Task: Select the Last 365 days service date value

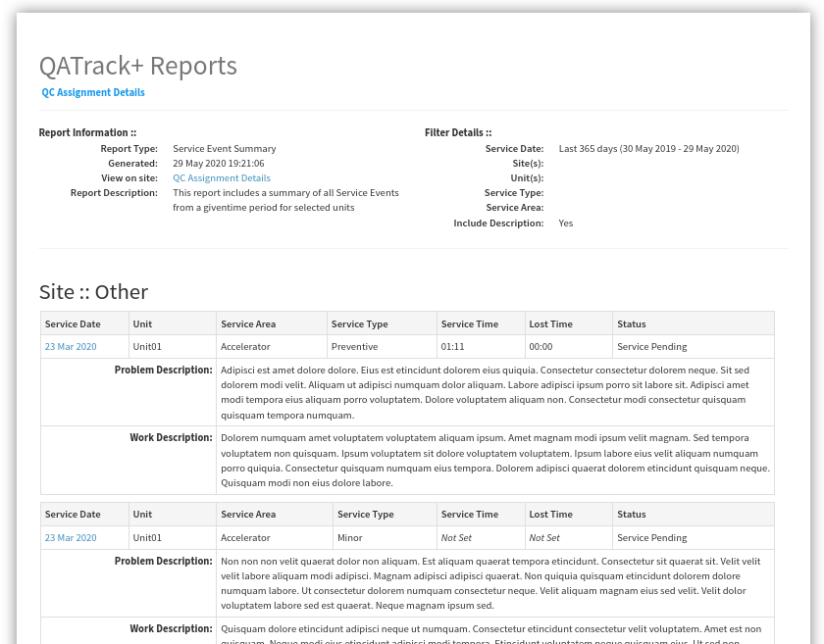Action: tap(649, 149)
